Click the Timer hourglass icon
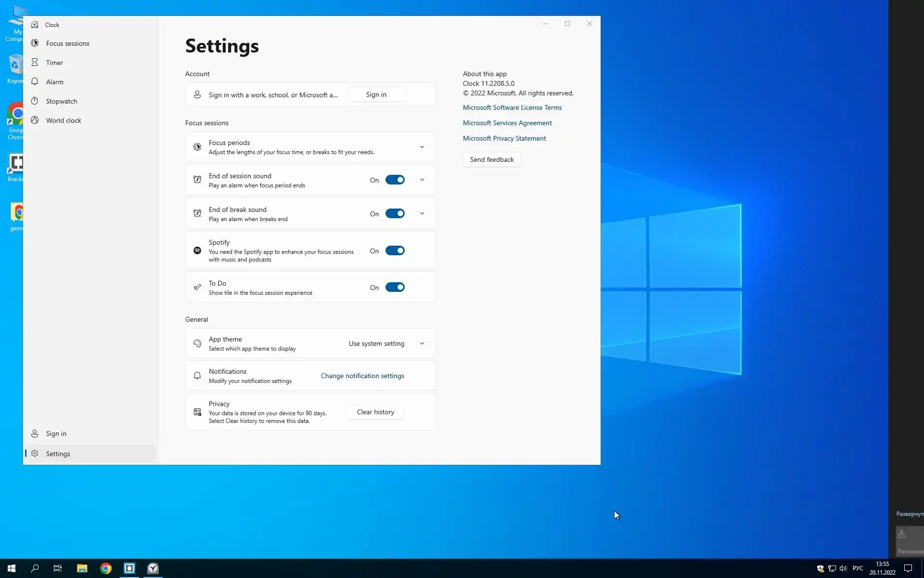Image resolution: width=924 pixels, height=578 pixels. coord(35,63)
